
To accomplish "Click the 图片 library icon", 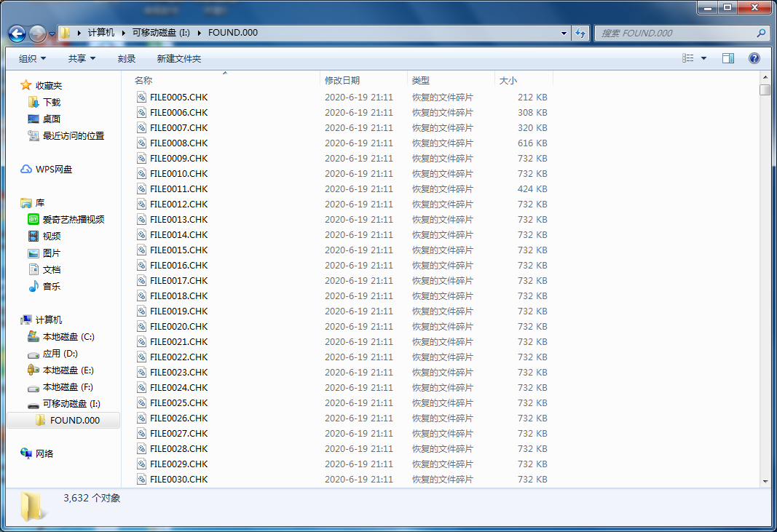I will (33, 253).
